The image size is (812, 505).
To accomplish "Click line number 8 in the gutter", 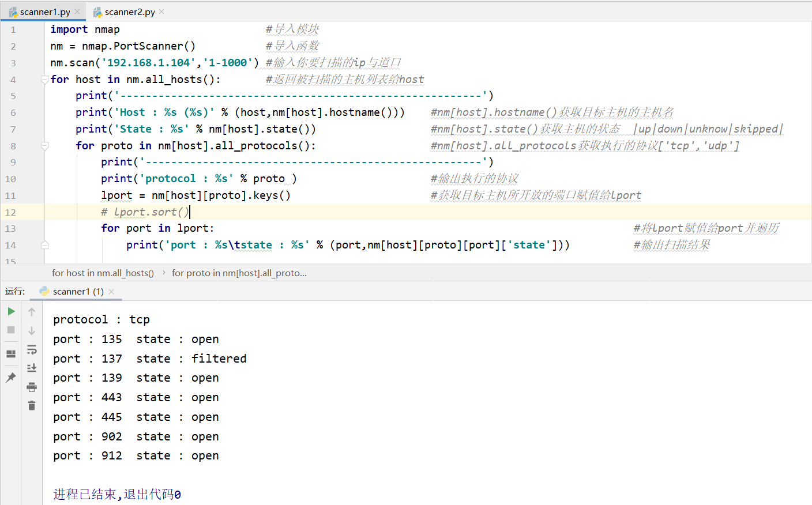I will coord(13,146).
